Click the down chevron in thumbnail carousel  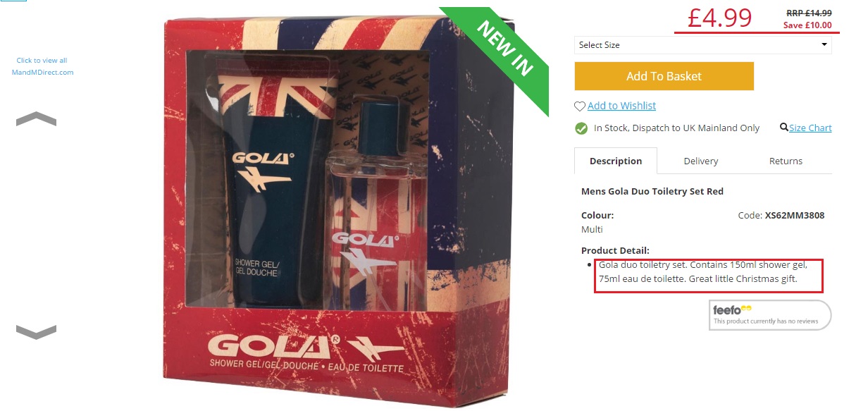(x=36, y=331)
